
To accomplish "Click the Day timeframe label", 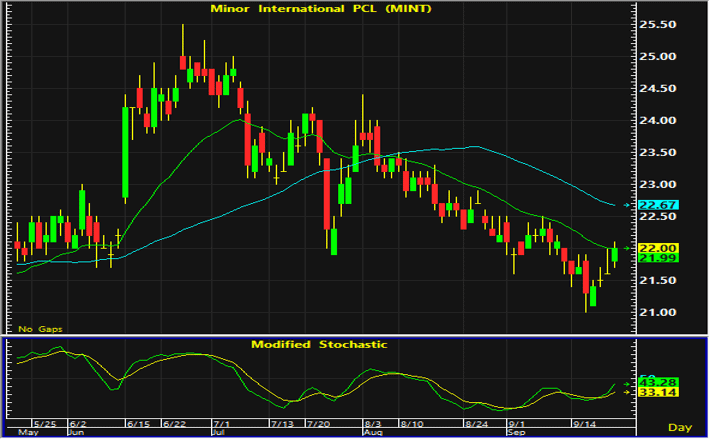I will 680,427.
